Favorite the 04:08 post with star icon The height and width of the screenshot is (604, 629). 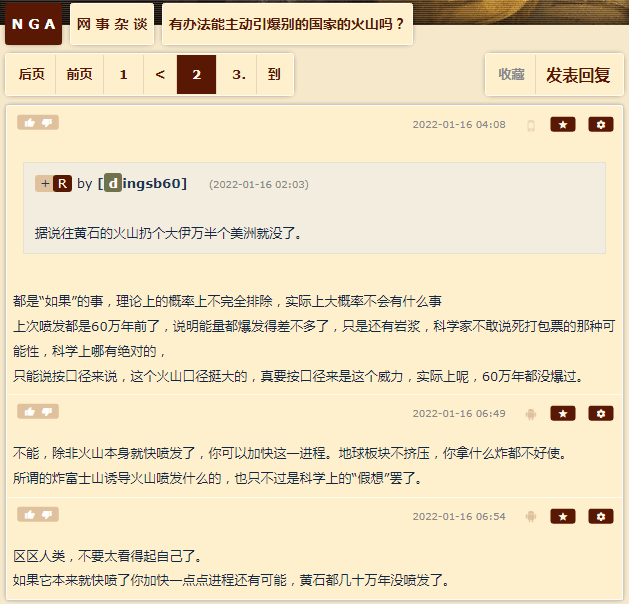point(562,125)
